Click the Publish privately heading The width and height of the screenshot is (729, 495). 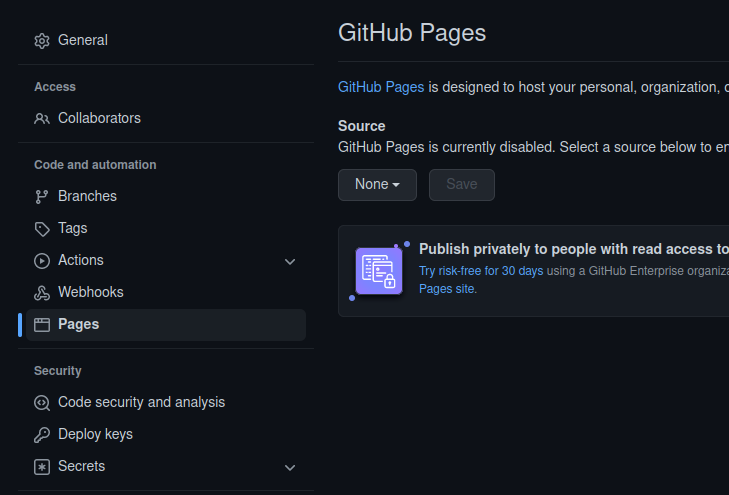pos(574,250)
